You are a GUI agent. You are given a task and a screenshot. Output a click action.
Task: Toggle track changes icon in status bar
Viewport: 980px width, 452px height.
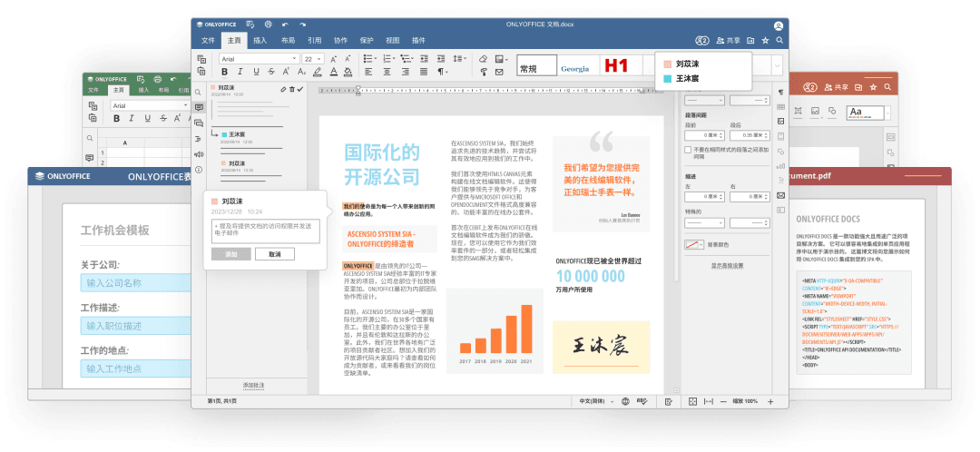[669, 401]
